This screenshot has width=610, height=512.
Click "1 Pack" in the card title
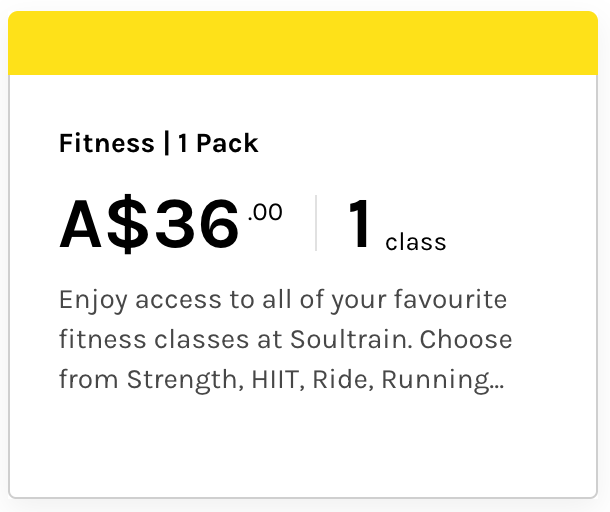[218, 143]
